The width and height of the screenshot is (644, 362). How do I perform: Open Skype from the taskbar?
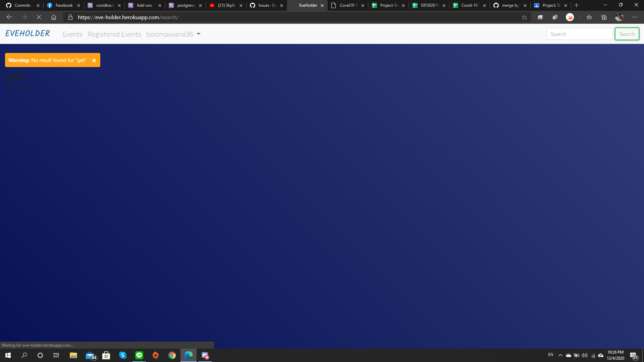(x=123, y=355)
